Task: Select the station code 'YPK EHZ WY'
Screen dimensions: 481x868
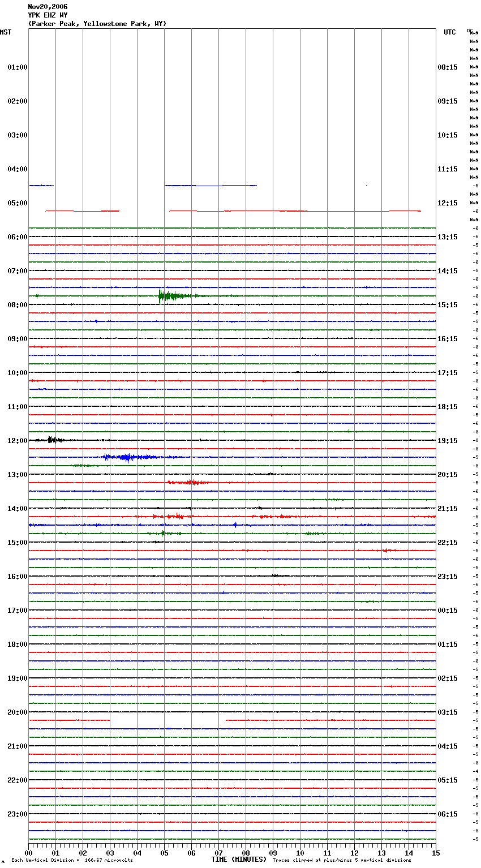Action: point(48,15)
